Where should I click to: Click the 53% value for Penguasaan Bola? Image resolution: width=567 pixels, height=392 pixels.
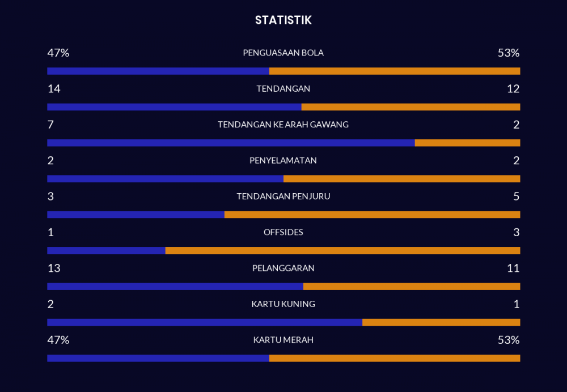coord(508,53)
